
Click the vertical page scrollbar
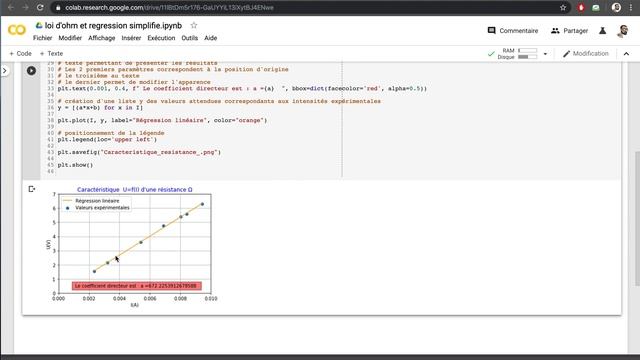pyautogui.click(x=637, y=218)
